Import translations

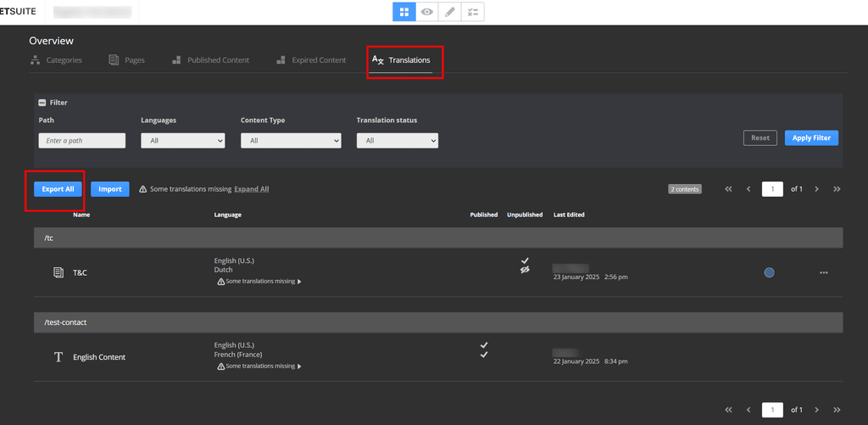click(109, 189)
